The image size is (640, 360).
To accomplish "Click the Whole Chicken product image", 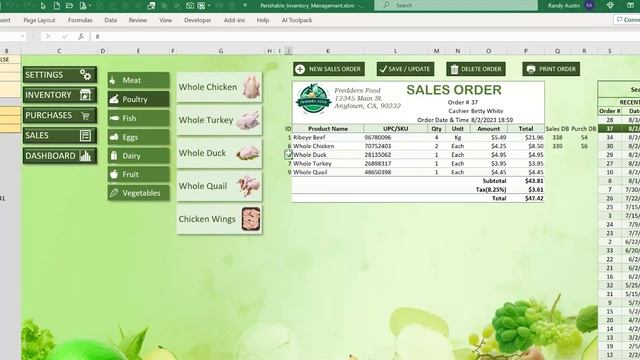I will 251,87.
